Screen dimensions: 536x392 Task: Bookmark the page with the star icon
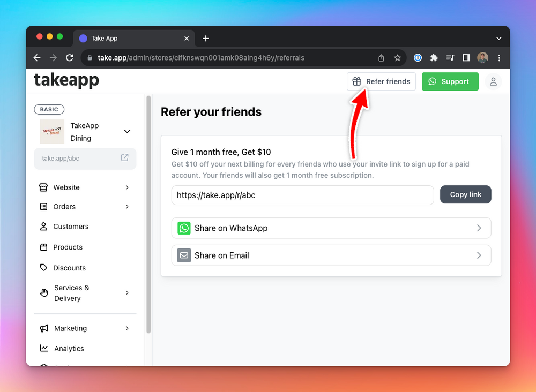coord(397,58)
